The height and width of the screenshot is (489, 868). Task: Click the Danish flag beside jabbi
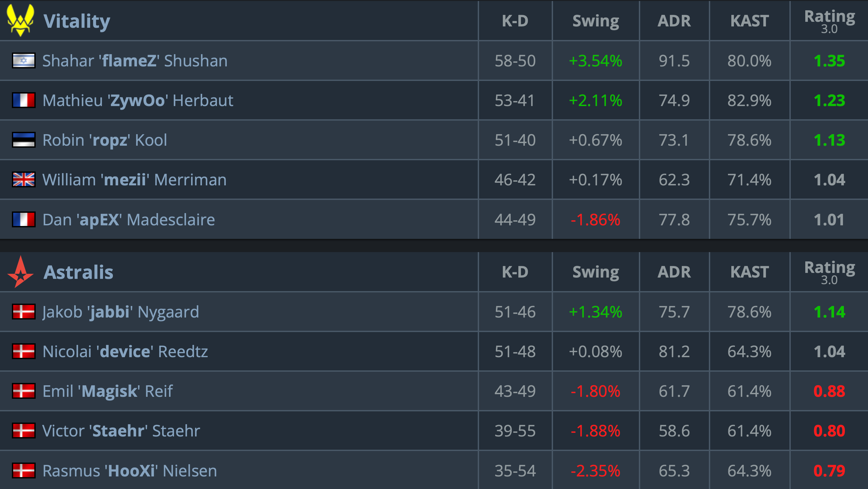click(23, 312)
